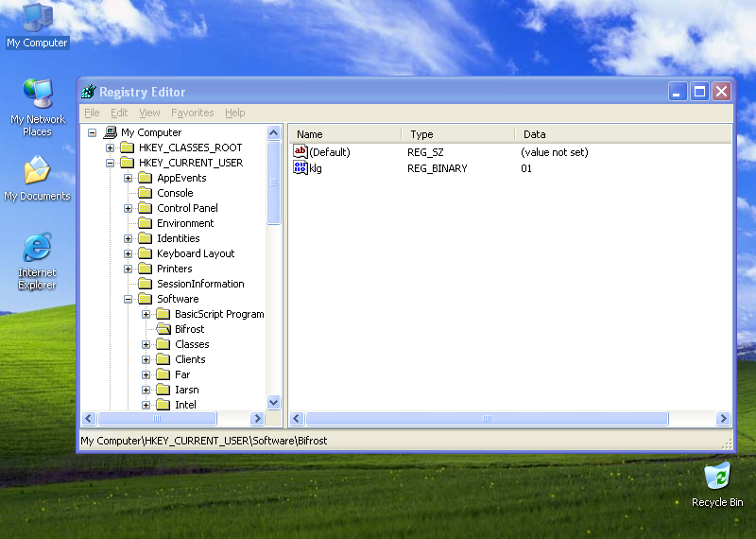
Task: Select the (Default) string value icon
Action: point(300,151)
